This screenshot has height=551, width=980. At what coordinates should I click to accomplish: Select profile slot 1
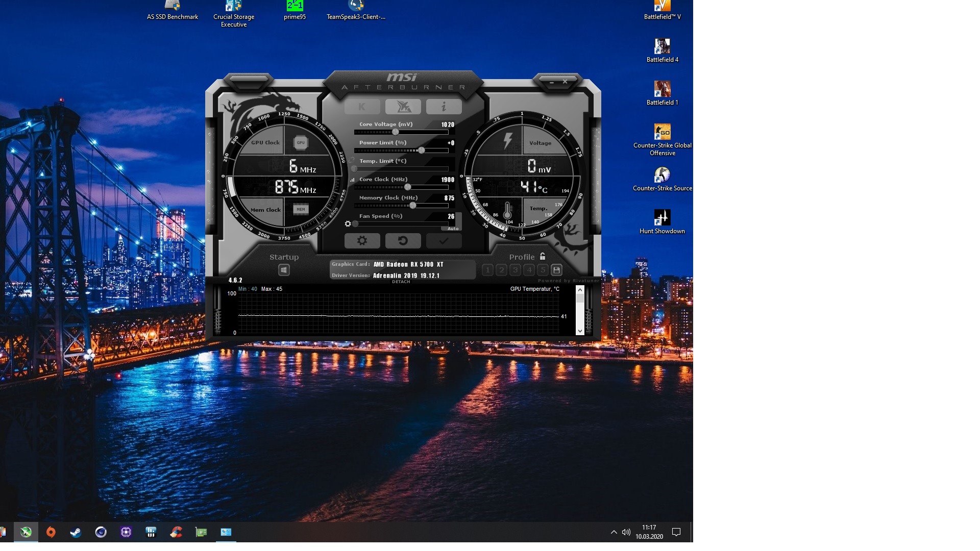click(487, 270)
